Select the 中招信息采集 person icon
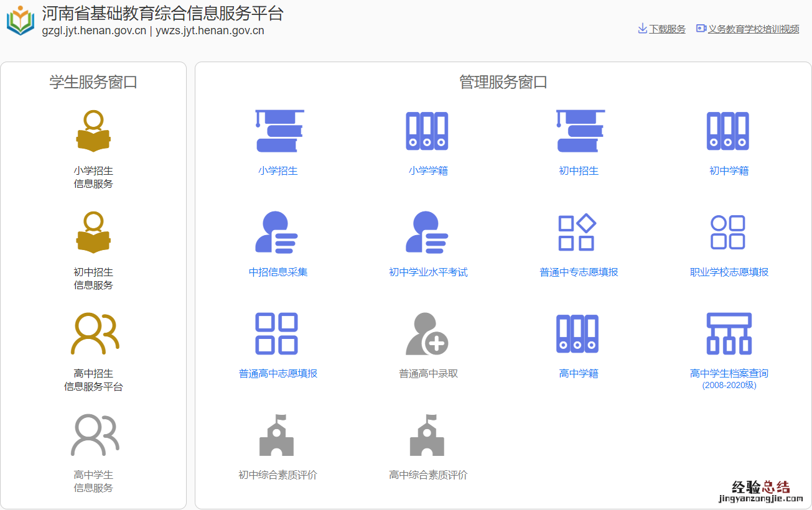Screen dimensions: 812x510 278,233
